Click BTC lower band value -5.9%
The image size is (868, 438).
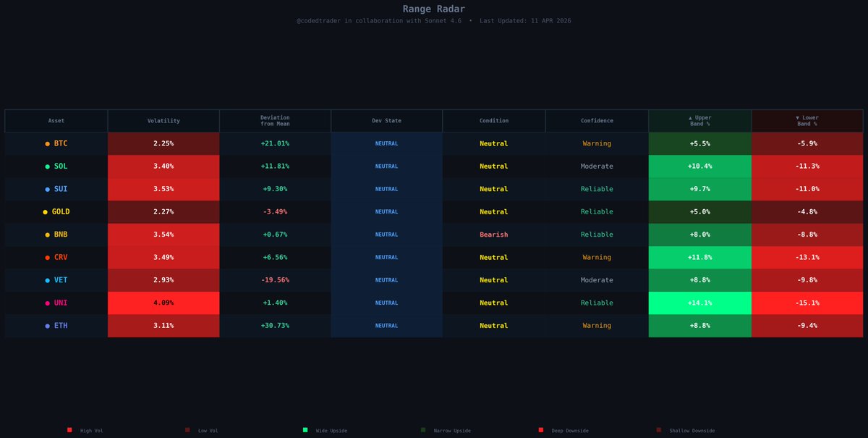tap(807, 144)
